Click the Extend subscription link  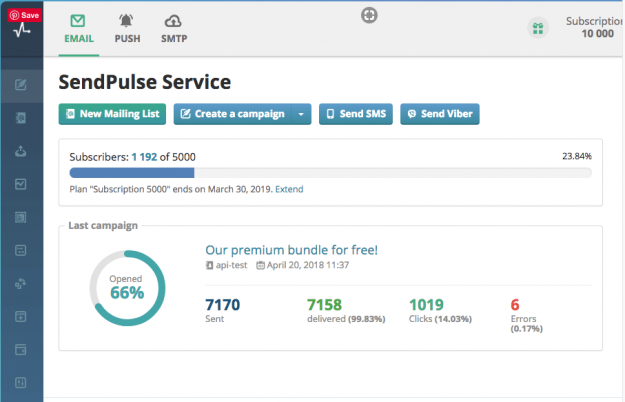pos(289,189)
